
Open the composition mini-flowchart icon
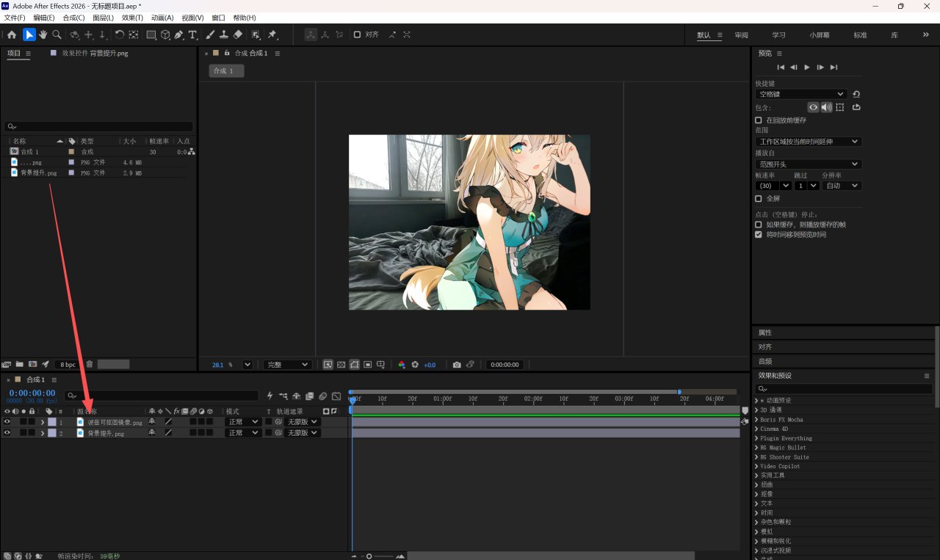click(x=283, y=396)
